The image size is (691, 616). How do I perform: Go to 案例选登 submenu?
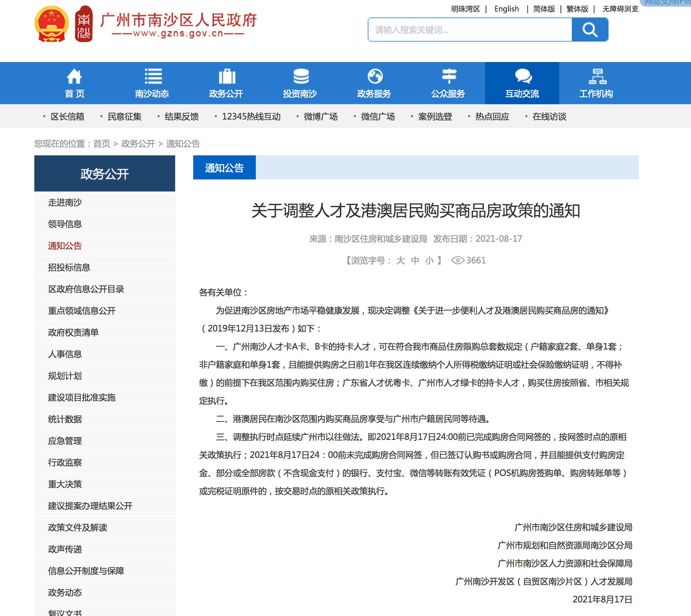tap(435, 117)
